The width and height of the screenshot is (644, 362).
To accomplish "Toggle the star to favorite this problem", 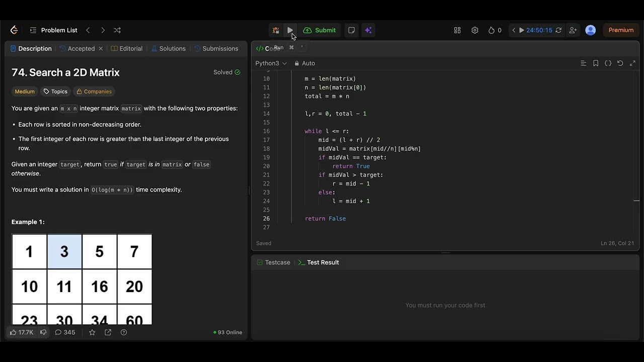I will coord(92,332).
